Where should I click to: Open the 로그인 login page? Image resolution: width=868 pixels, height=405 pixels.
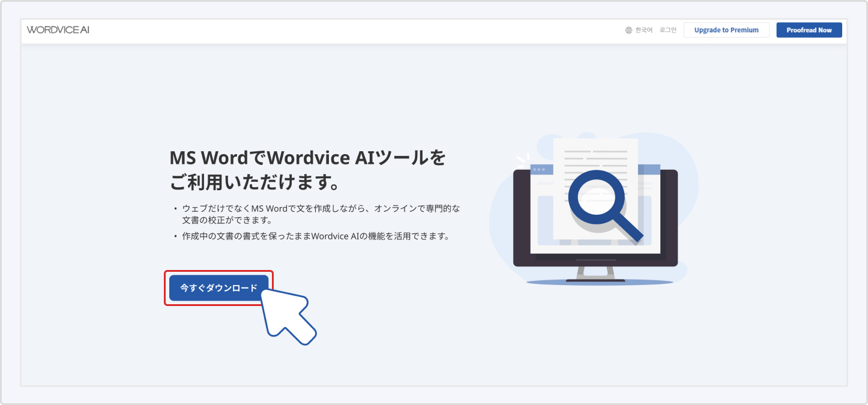point(668,29)
